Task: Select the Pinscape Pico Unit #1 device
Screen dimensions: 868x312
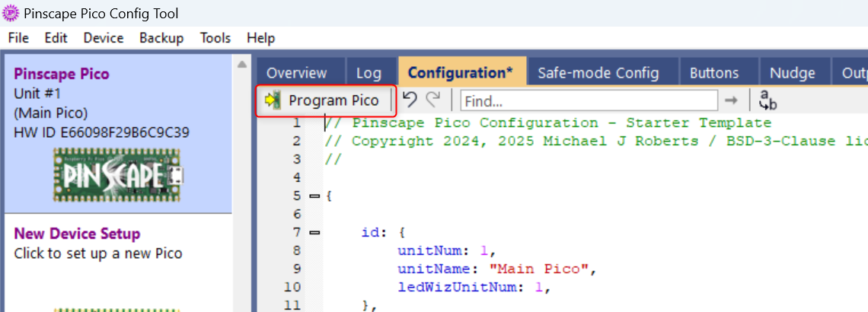Action: click(x=116, y=133)
